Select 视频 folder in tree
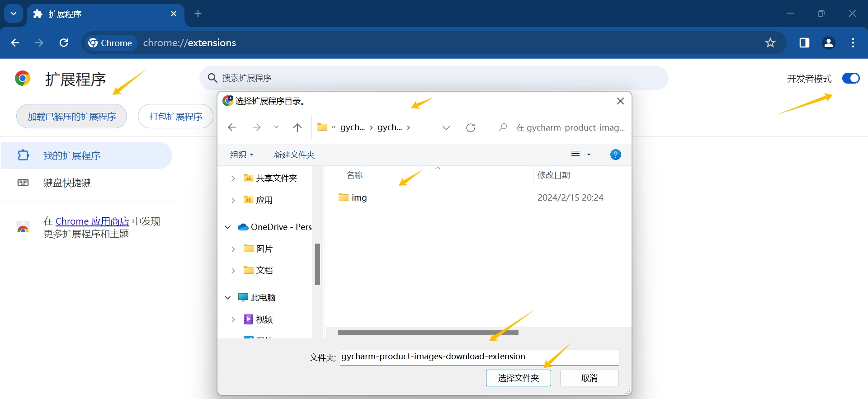The width and height of the screenshot is (868, 399). [258, 319]
